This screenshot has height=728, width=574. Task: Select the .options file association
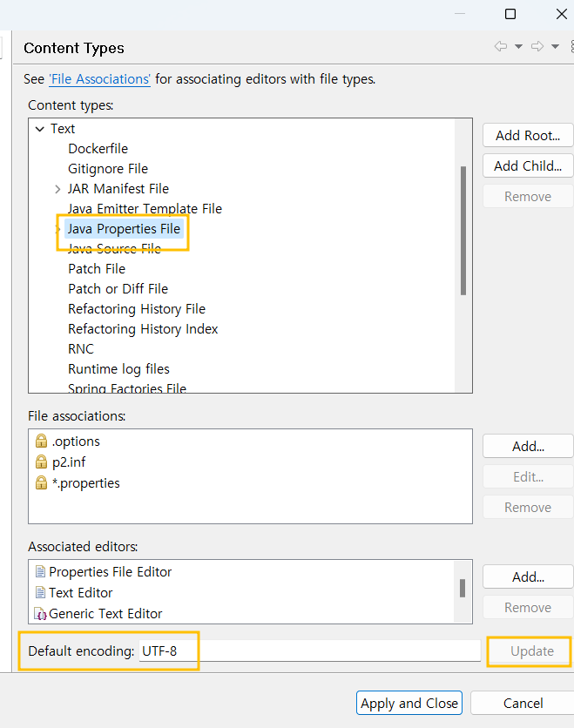[76, 442]
